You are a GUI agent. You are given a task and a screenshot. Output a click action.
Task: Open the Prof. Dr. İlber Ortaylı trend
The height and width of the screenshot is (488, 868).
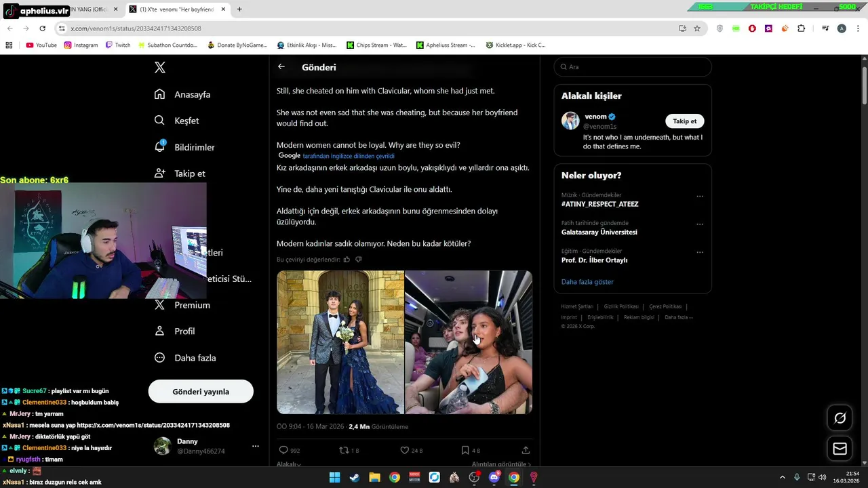coord(595,260)
